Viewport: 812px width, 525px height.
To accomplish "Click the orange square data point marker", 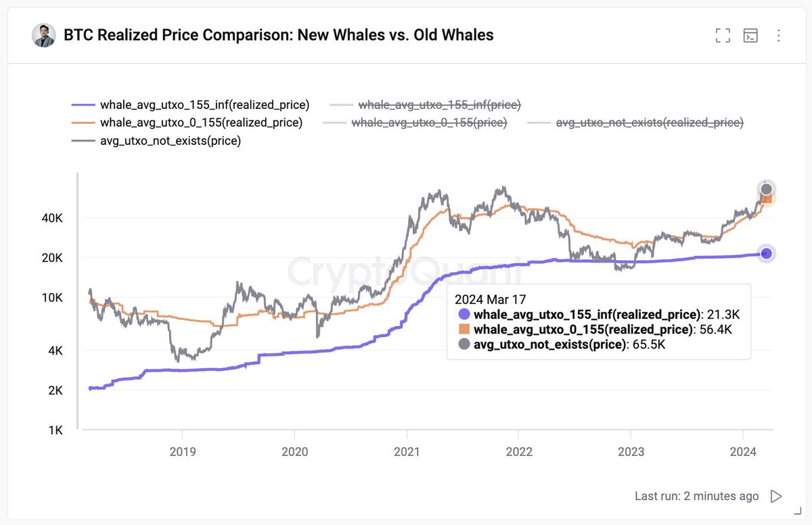I will pyautogui.click(x=767, y=198).
